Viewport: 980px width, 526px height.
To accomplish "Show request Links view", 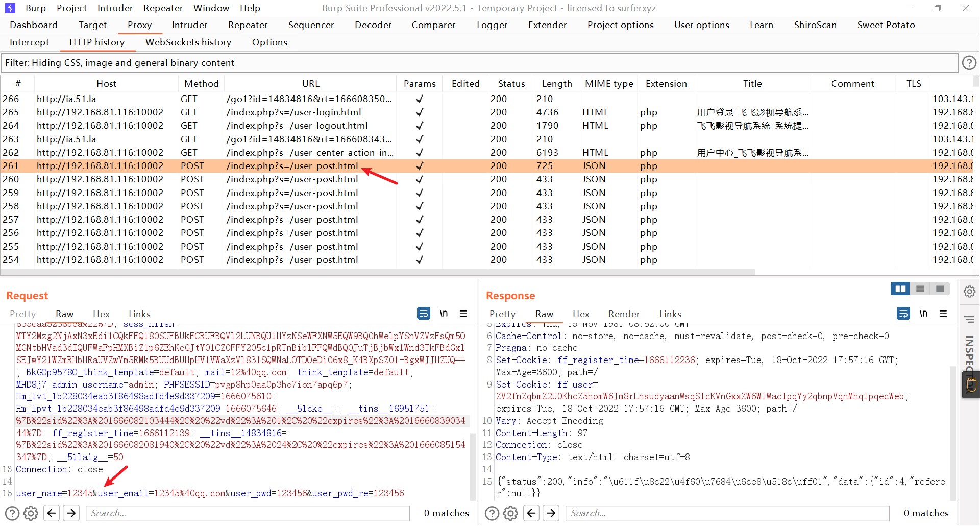I will pos(139,314).
